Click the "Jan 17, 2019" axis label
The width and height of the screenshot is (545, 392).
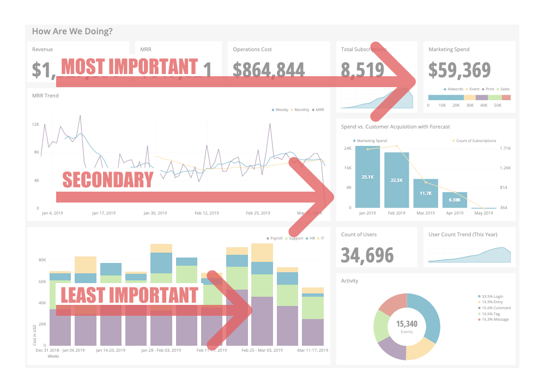click(104, 213)
